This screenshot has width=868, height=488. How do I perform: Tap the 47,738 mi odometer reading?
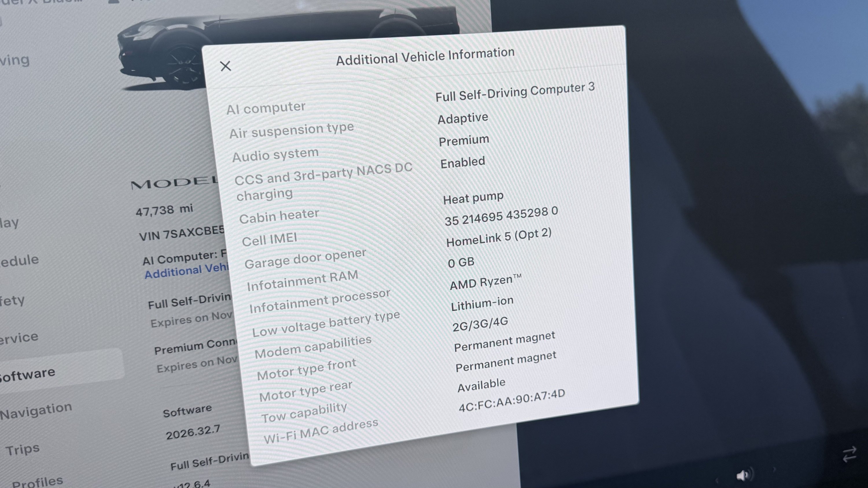[164, 210]
